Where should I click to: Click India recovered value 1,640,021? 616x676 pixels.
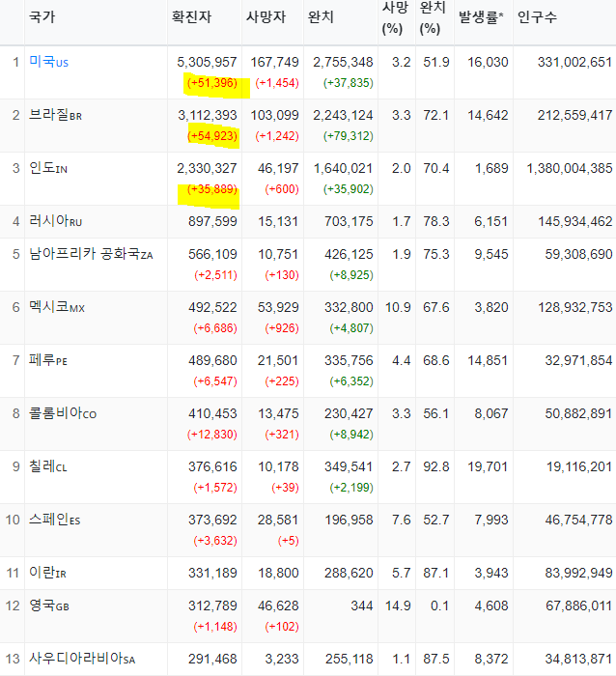click(343, 168)
